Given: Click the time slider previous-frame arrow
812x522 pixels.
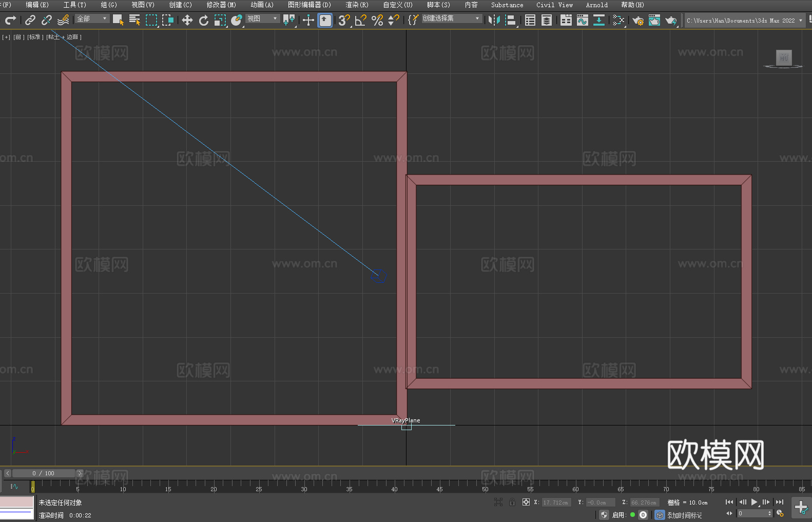Looking at the screenshot, I should [x=7, y=473].
